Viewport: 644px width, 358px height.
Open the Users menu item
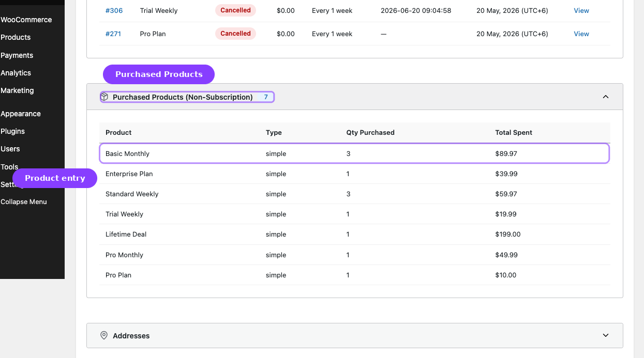[10, 149]
